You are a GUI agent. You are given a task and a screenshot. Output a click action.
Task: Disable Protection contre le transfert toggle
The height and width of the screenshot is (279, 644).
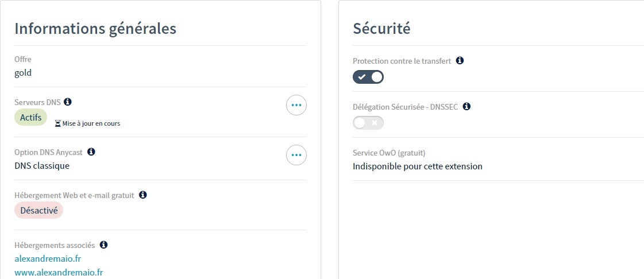[x=368, y=77]
